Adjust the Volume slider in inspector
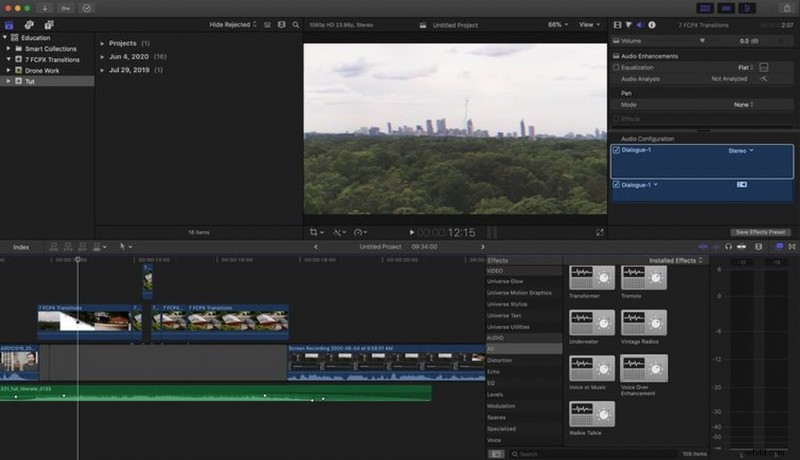Viewport: 800px width, 460px height. point(703,41)
